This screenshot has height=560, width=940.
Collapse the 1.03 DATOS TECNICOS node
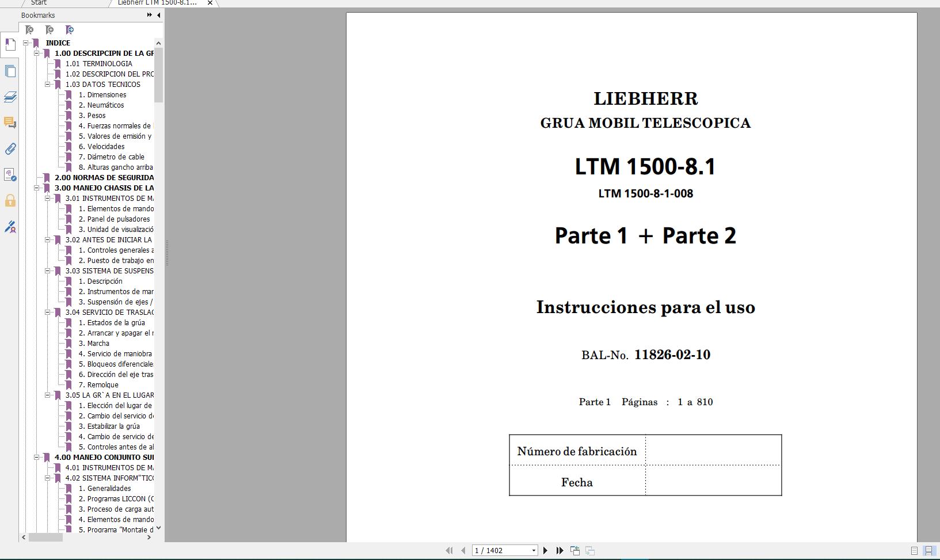point(47,85)
